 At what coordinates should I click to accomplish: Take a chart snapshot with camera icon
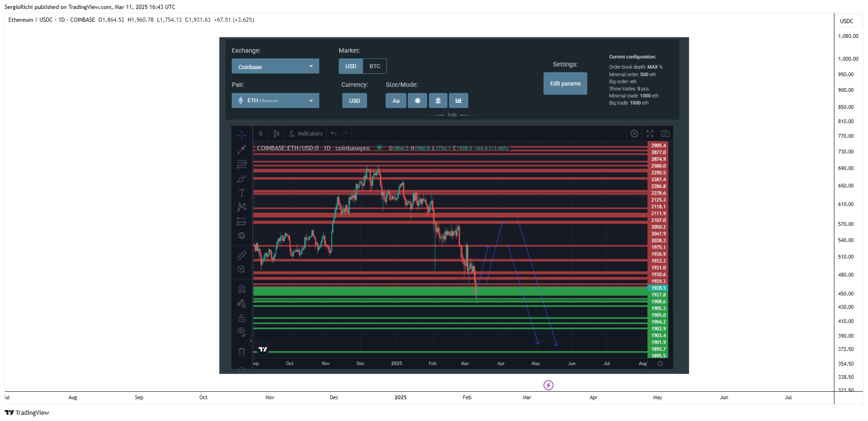[x=665, y=134]
